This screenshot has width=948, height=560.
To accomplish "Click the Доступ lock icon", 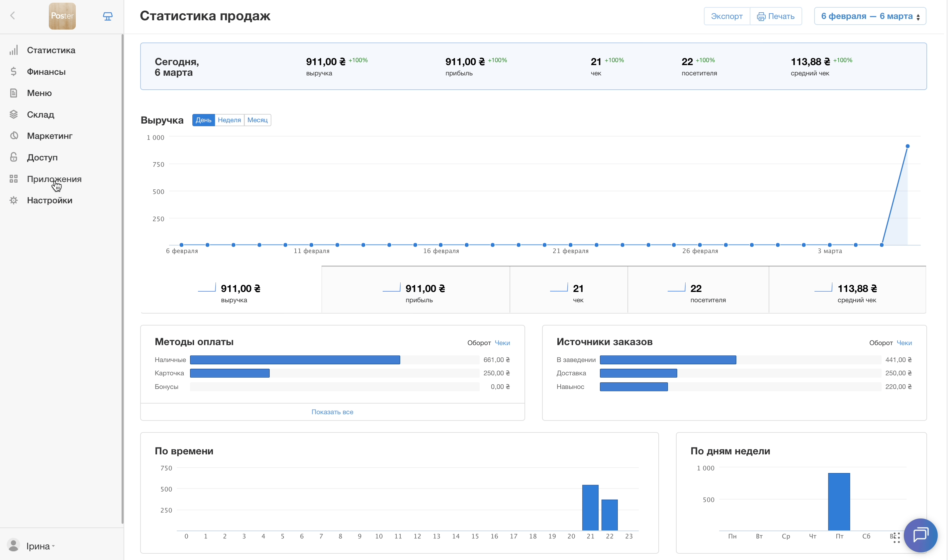I will point(14,157).
